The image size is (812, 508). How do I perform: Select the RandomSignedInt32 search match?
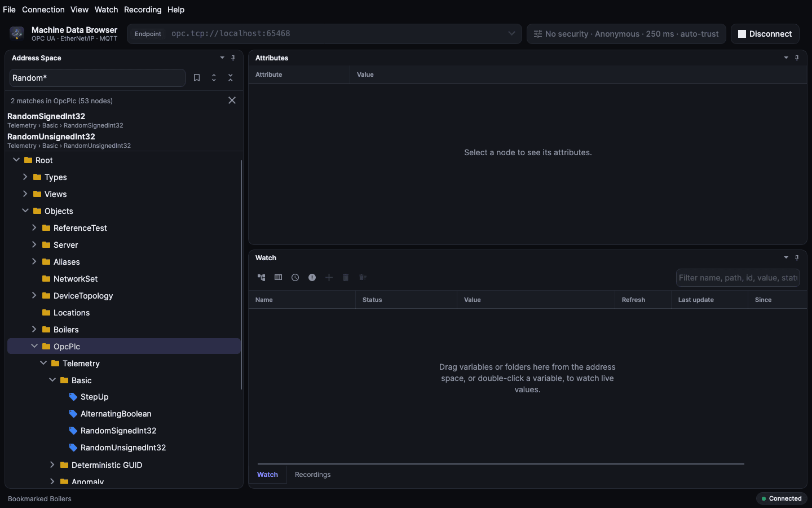124,120
